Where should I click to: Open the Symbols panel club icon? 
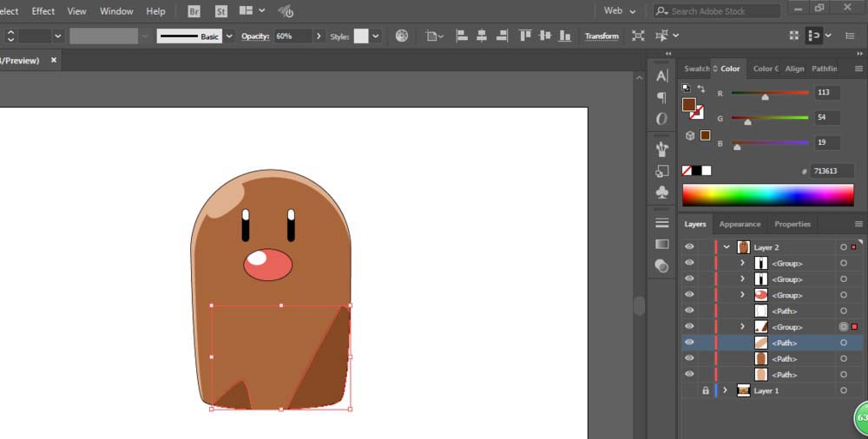tap(661, 192)
